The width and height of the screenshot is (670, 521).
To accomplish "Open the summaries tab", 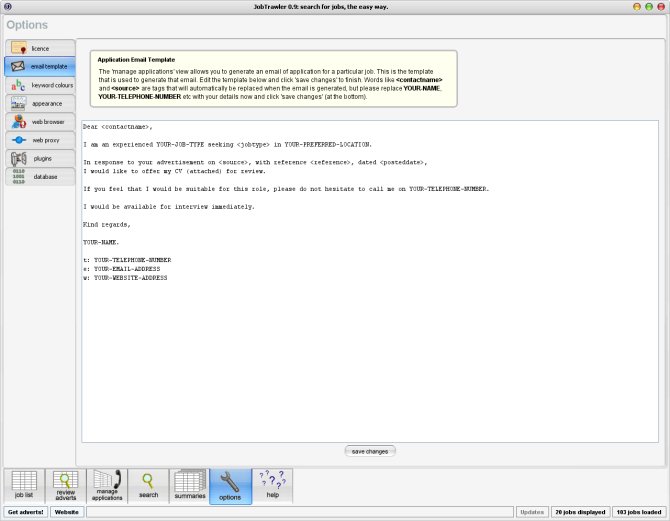I will click(189, 485).
